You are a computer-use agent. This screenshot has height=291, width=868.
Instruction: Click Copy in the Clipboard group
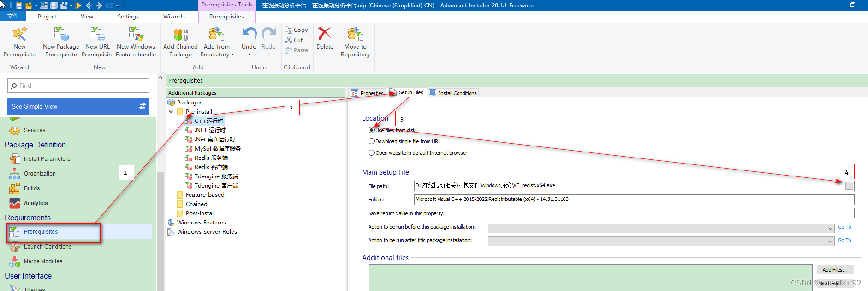click(297, 30)
